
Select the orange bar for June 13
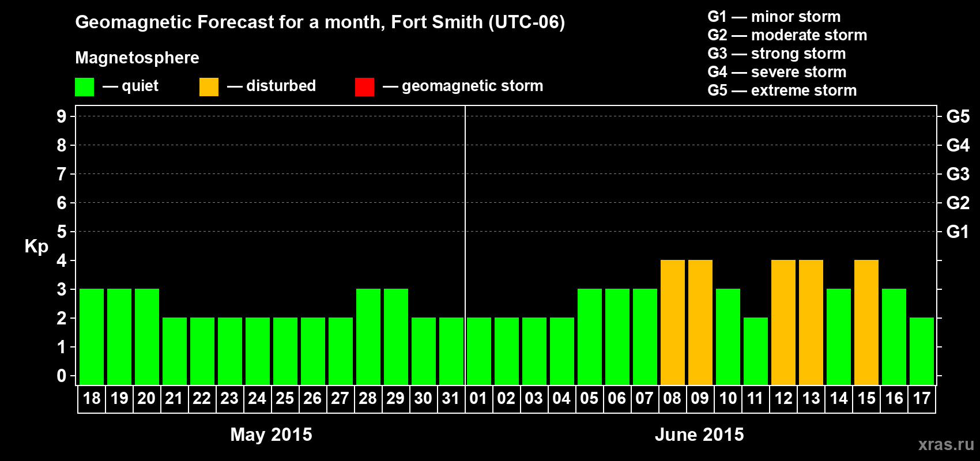tap(811, 322)
